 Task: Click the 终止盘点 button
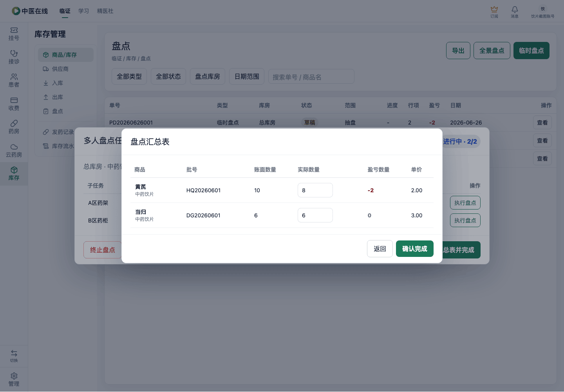[103, 250]
